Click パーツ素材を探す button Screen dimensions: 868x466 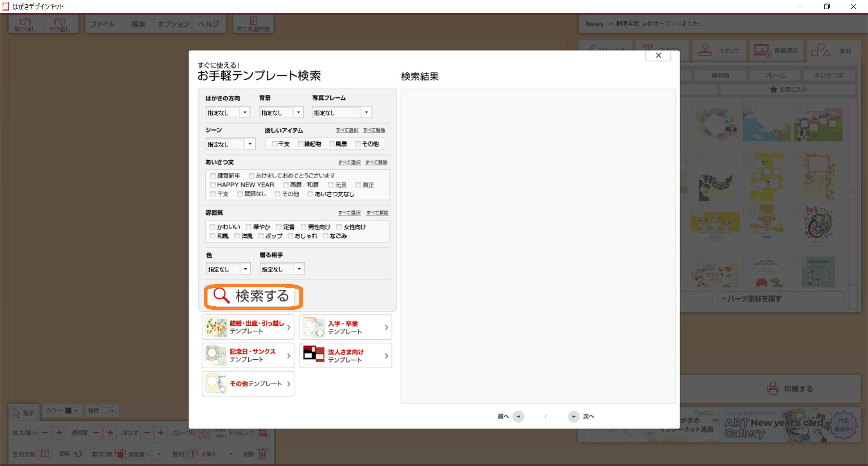pos(781,299)
